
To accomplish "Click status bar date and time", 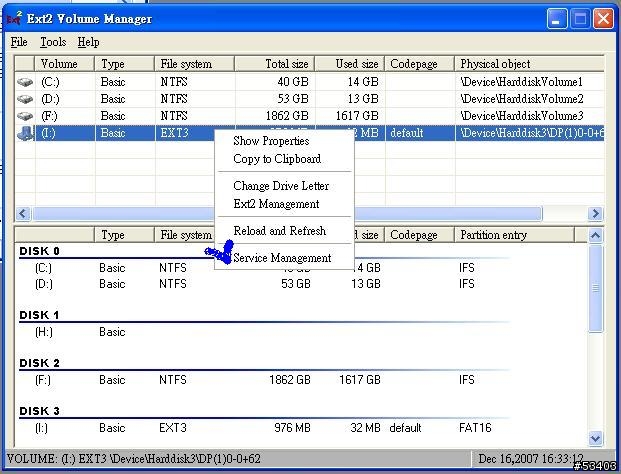I will point(531,459).
